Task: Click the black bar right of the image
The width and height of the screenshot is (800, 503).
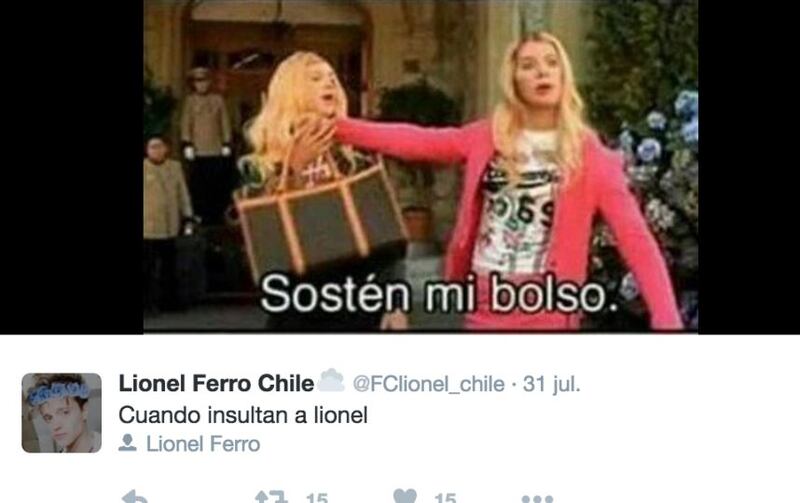Action: point(749,166)
